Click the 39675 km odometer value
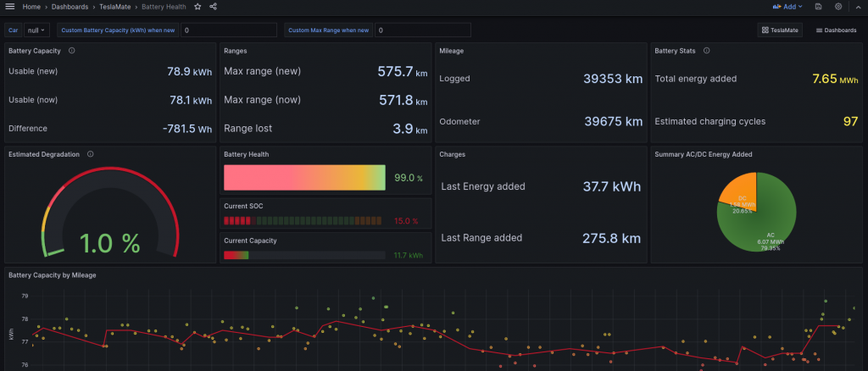 [614, 121]
